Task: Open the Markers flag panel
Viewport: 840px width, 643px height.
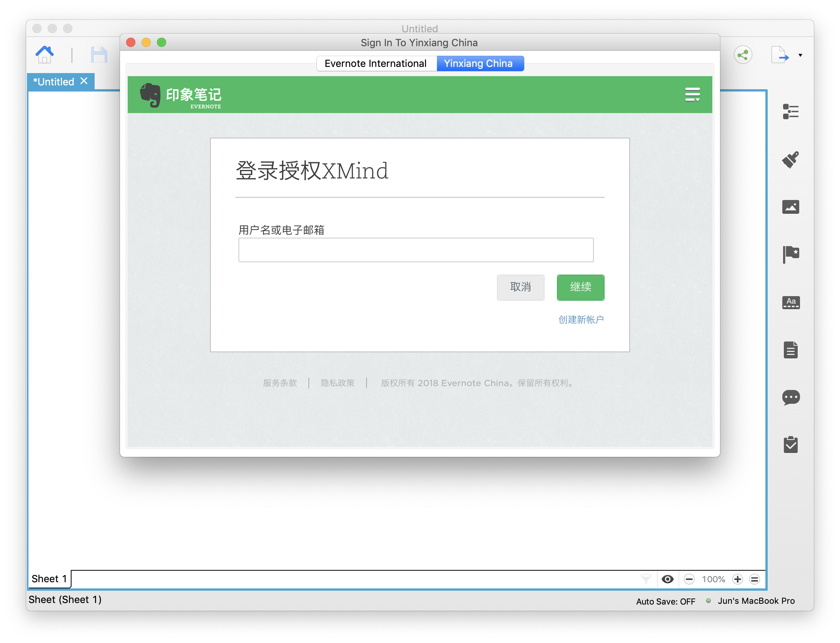Action: 791,255
